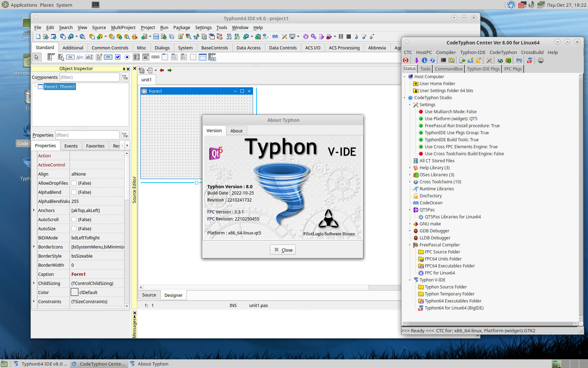The image size is (588, 368).
Task: Collapse the Host Computer tree node
Action: (x=405, y=77)
